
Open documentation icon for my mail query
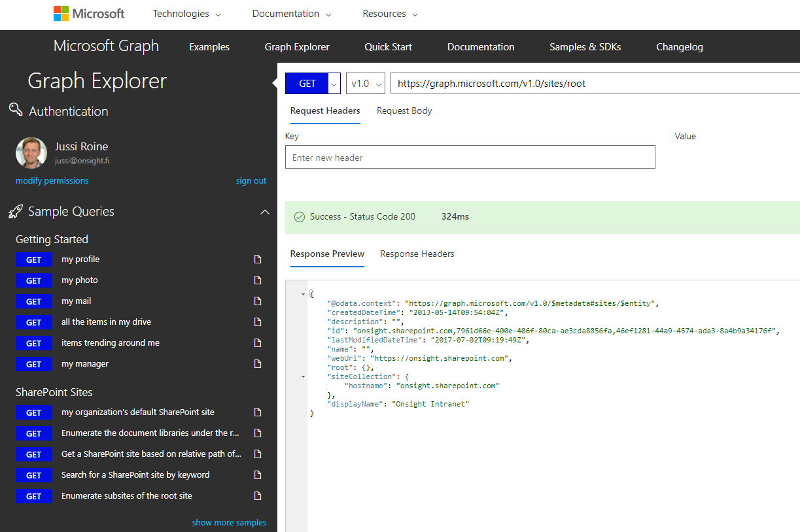[x=258, y=301]
